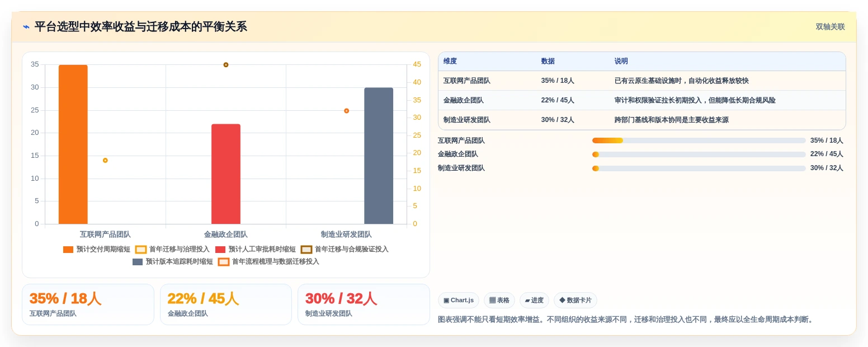
Task: Click the yellow data point near 18
Action: click(x=105, y=161)
